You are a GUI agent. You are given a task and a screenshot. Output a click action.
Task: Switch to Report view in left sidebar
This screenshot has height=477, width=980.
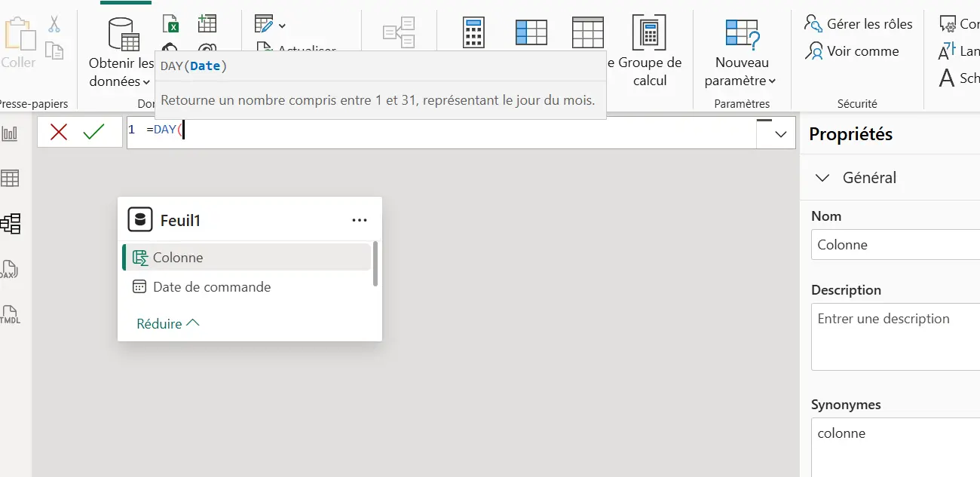click(11, 134)
